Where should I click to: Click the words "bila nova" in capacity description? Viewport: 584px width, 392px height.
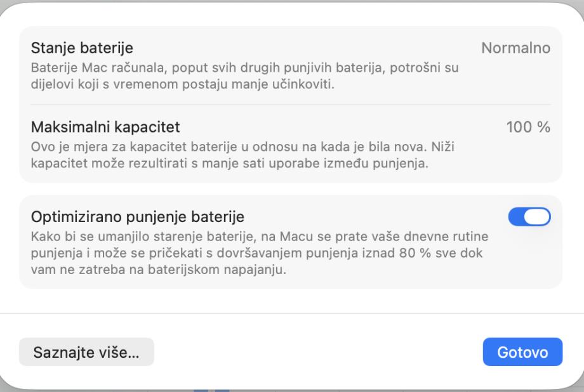(394, 147)
